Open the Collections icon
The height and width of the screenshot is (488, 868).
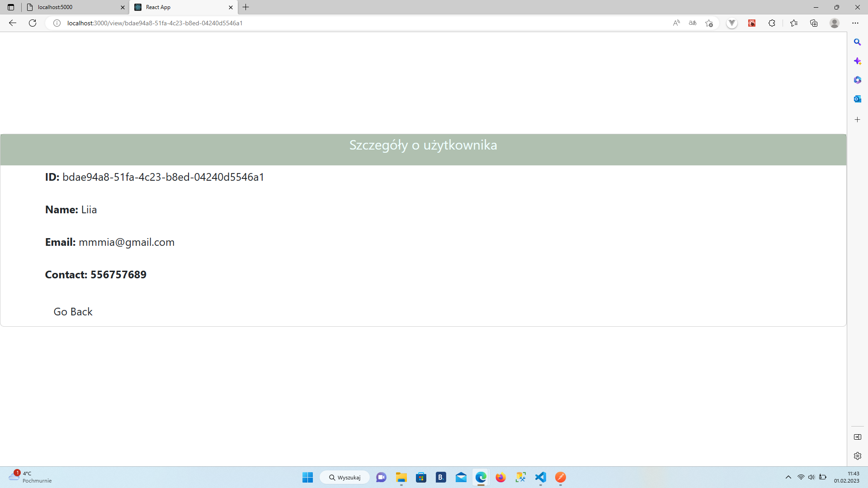814,23
